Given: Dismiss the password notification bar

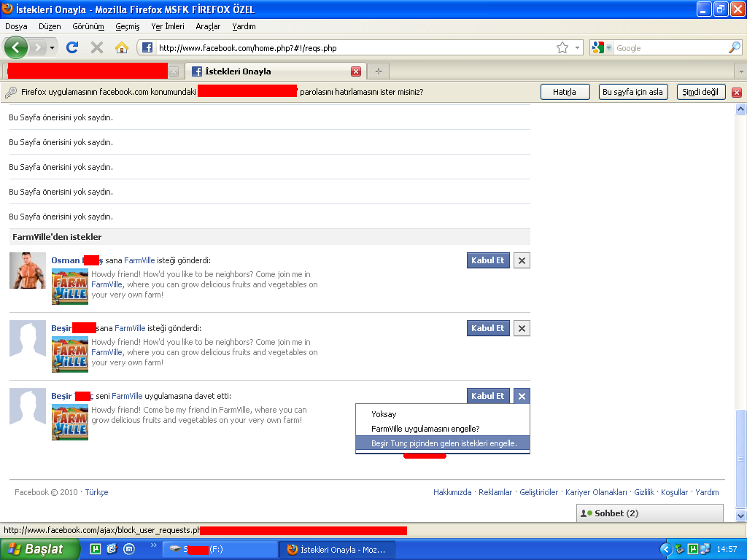Looking at the screenshot, I should point(737,93).
